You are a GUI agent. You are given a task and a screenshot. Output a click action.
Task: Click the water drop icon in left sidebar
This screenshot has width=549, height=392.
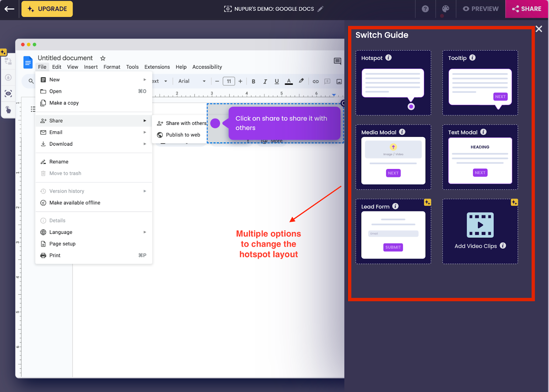point(8,78)
